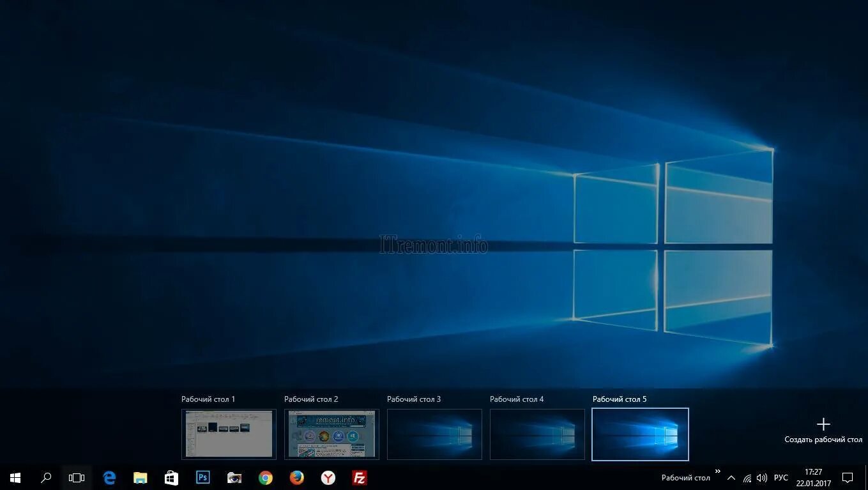This screenshot has width=868, height=490.
Task: Switch to Рабочий стол 2 thumbnail
Action: click(331, 434)
